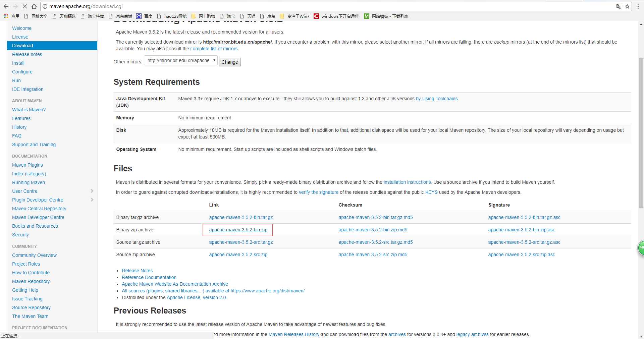Click the translate page icon
The height and width of the screenshot is (339, 644).
click(619, 6)
